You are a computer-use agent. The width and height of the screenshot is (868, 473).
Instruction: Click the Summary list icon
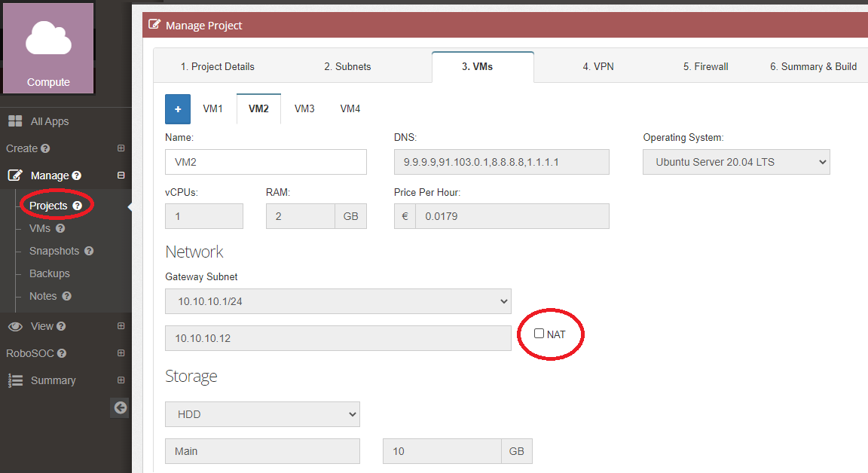coord(15,380)
